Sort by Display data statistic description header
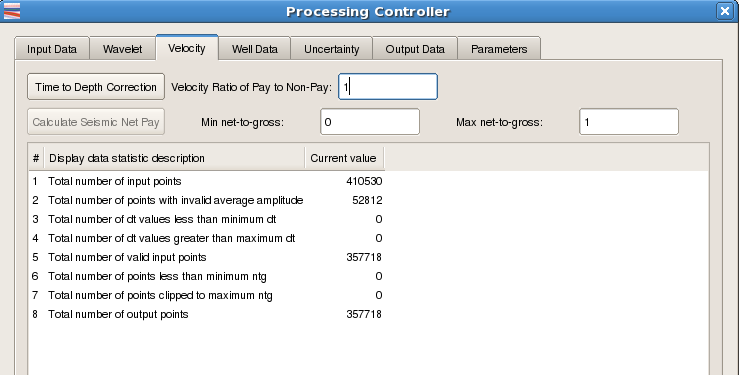Viewport: 739px width, 375px height. [x=174, y=158]
